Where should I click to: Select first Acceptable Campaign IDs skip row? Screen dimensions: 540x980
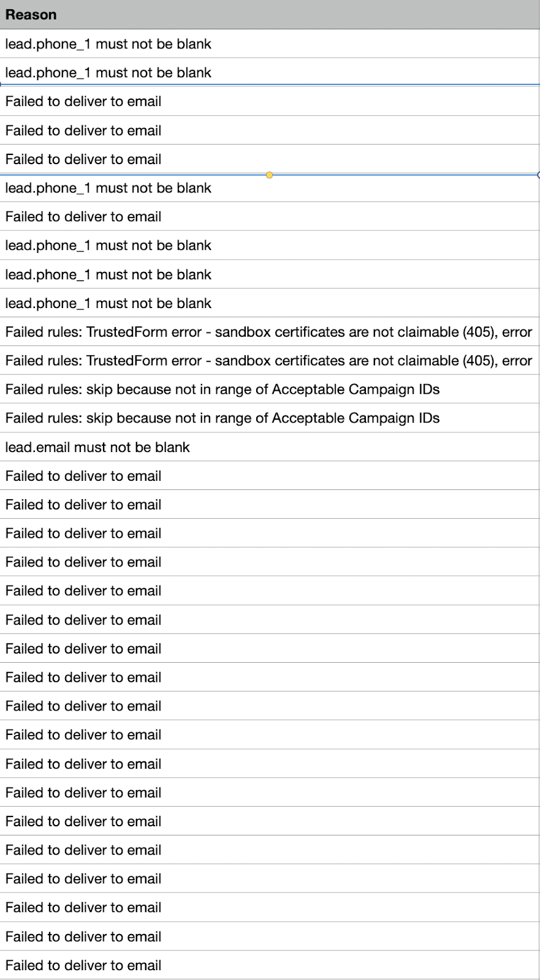(222, 390)
